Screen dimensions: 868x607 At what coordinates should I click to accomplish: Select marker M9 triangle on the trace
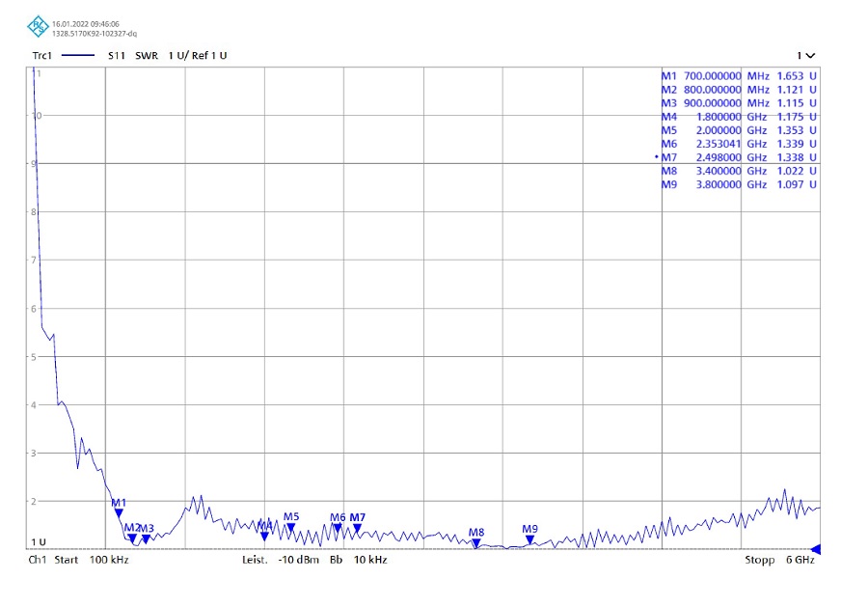529,539
